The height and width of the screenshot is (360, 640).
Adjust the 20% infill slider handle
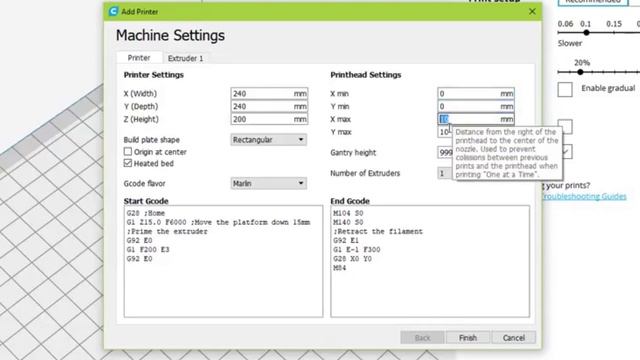point(580,72)
